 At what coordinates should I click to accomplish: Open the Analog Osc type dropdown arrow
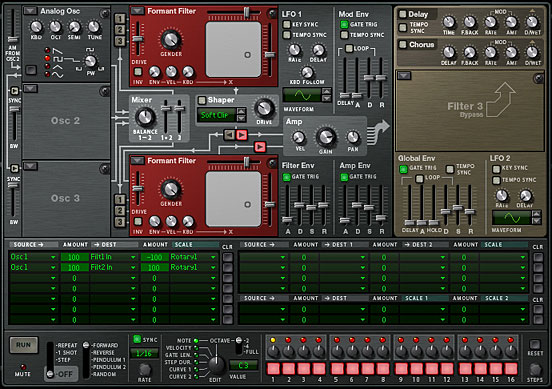click(30, 11)
